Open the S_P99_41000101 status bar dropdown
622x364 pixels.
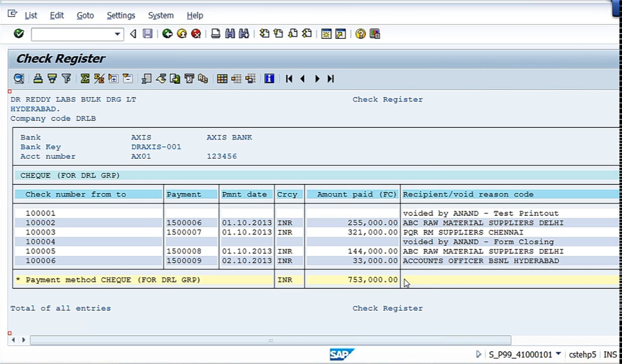pyautogui.click(x=559, y=354)
